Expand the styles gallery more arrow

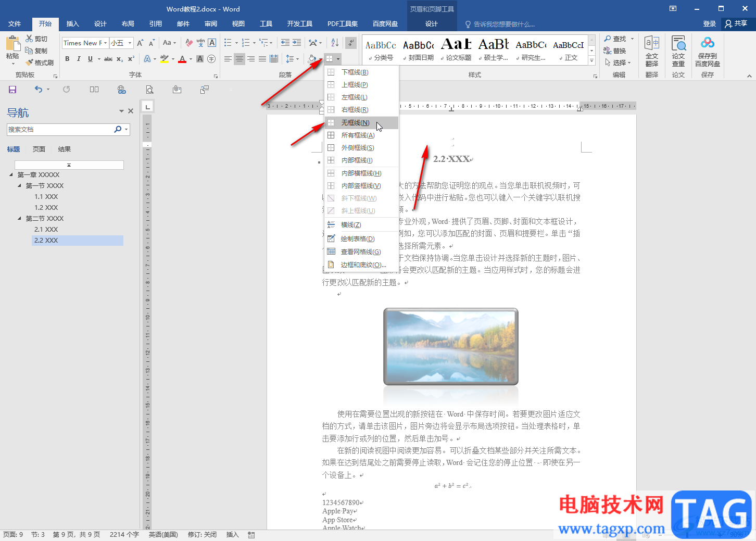tap(591, 60)
